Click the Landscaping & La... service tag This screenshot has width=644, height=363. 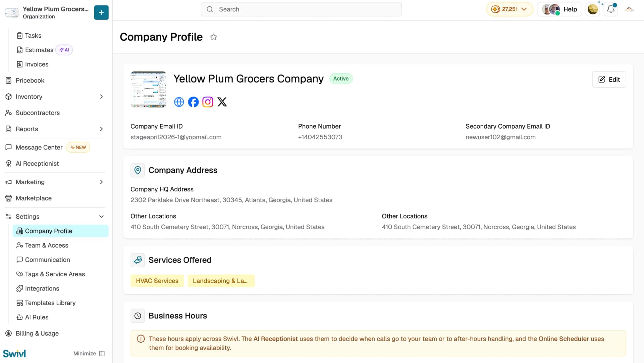tap(221, 281)
